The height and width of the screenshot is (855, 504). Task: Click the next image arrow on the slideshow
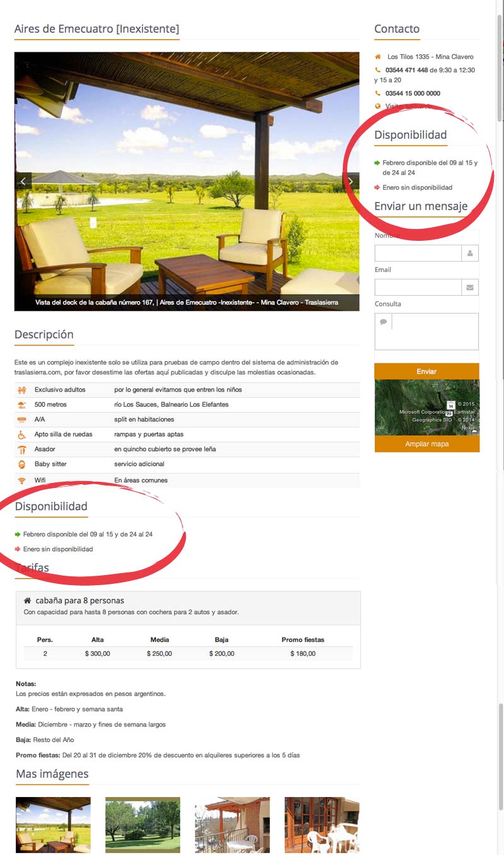(x=350, y=182)
